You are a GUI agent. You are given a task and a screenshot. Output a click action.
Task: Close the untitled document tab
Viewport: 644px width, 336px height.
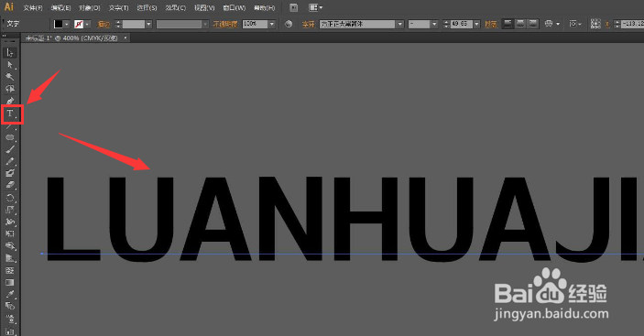[x=126, y=38]
